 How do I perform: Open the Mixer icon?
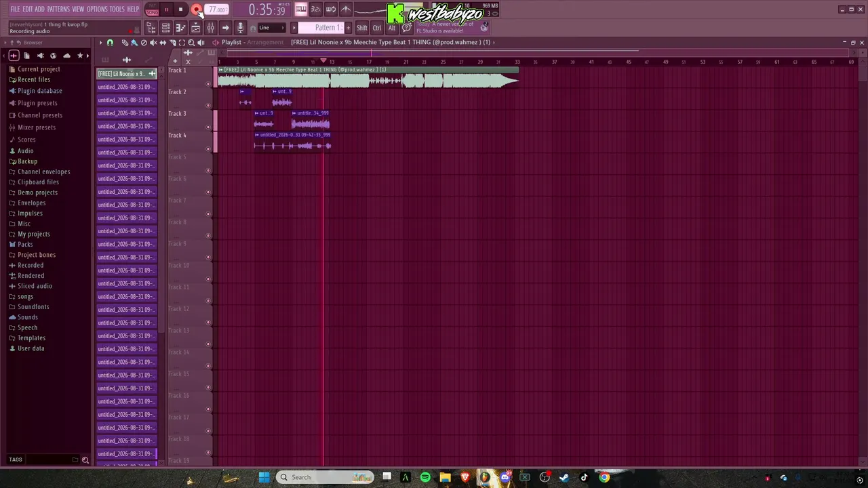(x=211, y=28)
